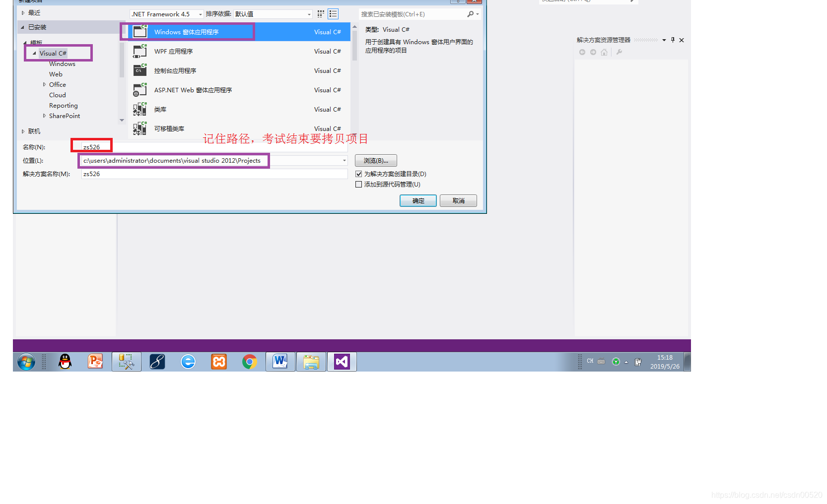Image resolution: width=827 pixels, height=504 pixels.
Task: Open the search options dropdown arrow
Action: pos(478,14)
